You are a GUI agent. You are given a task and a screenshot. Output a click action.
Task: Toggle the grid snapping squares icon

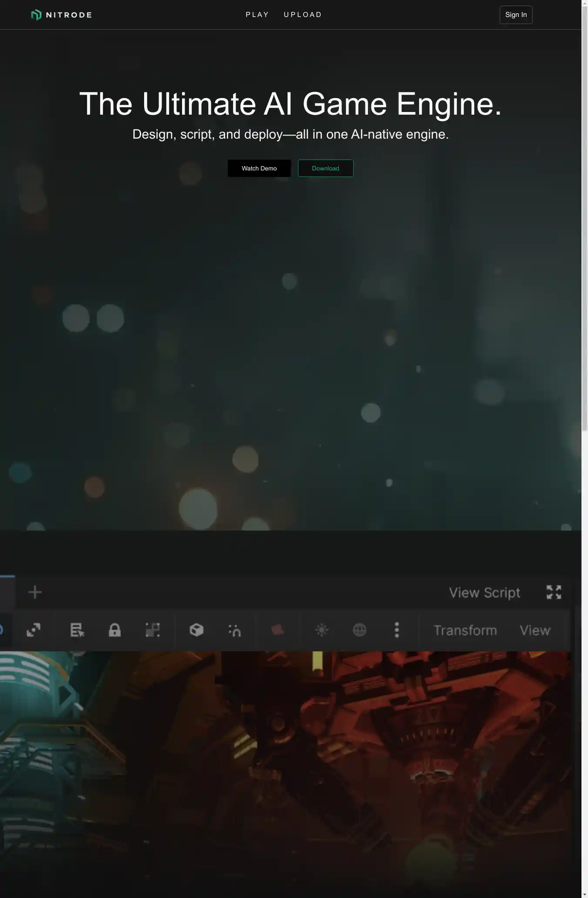tap(152, 630)
